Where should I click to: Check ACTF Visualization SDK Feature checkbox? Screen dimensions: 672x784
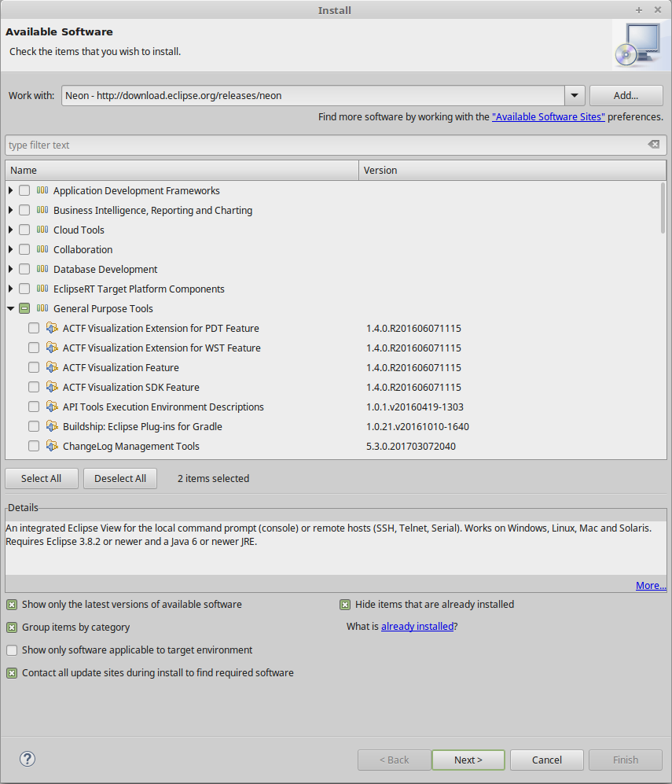pyautogui.click(x=34, y=387)
